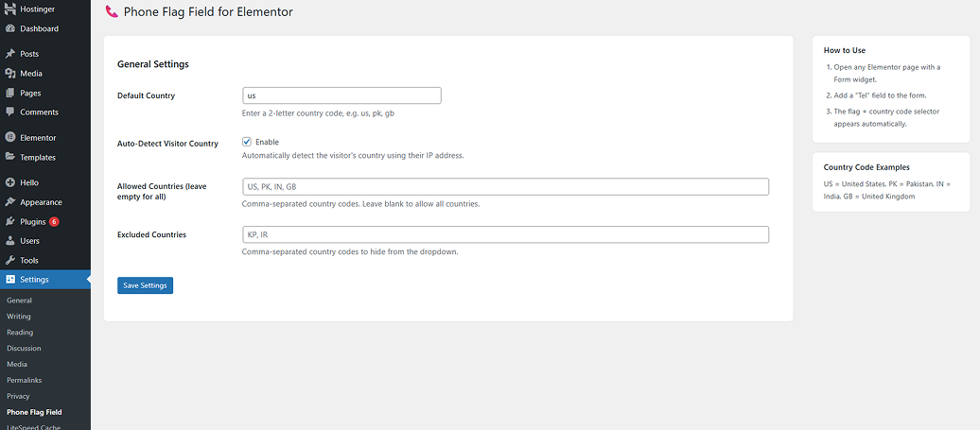Click the Tools wrench icon
The image size is (980, 430).
[x=10, y=260]
